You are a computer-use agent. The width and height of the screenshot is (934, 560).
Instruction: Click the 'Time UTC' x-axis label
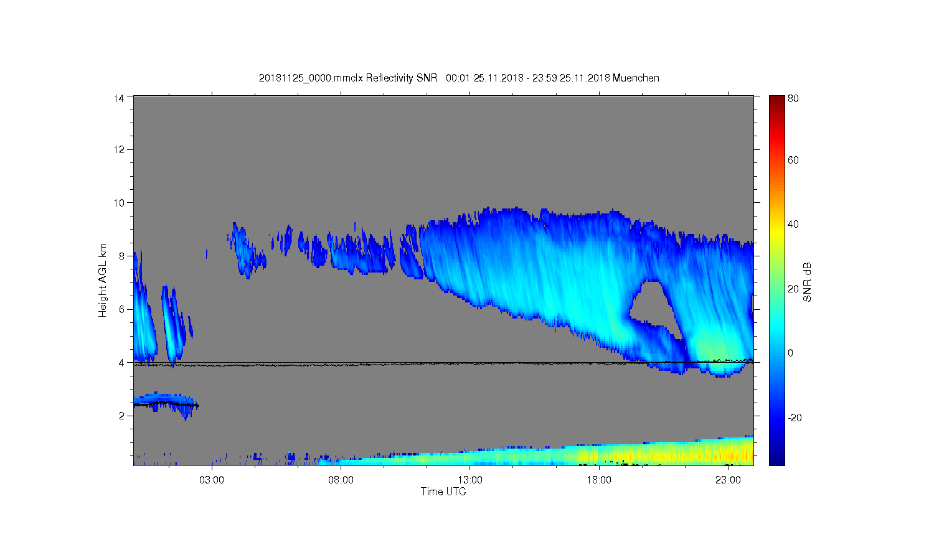443,492
